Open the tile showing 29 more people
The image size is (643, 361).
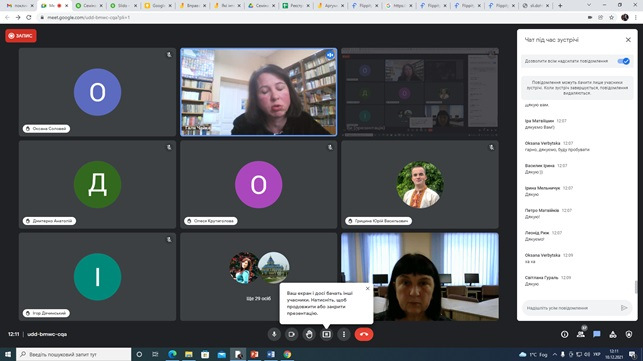(x=259, y=277)
